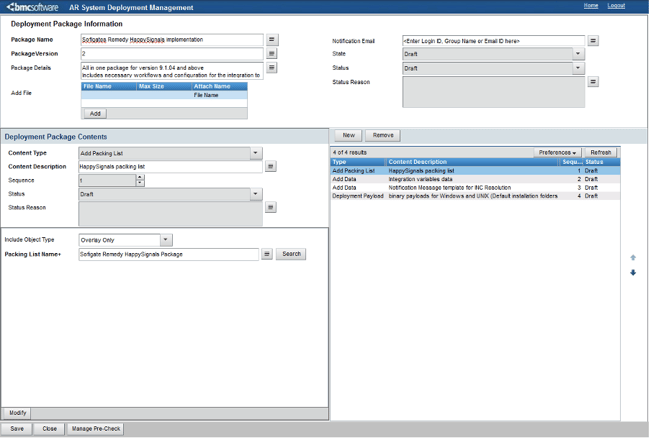Click the Modify button
This screenshot has height=440, width=651.
pos(17,413)
